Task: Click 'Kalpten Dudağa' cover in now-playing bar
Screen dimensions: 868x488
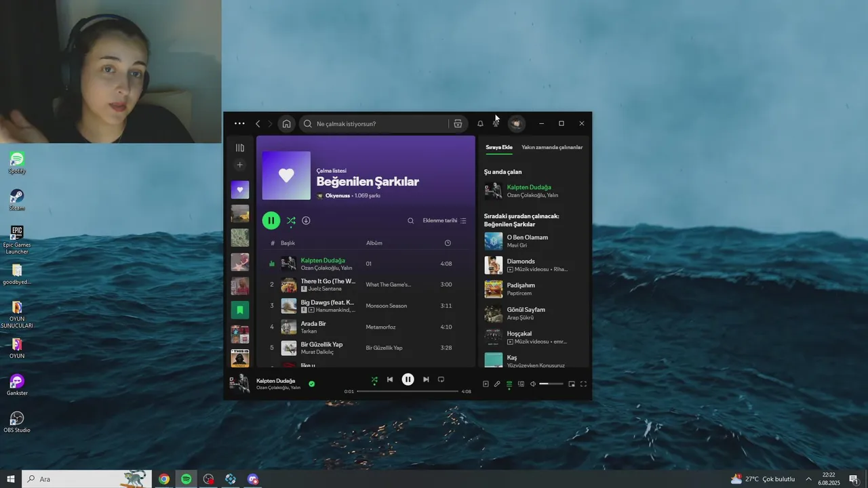Action: click(239, 383)
